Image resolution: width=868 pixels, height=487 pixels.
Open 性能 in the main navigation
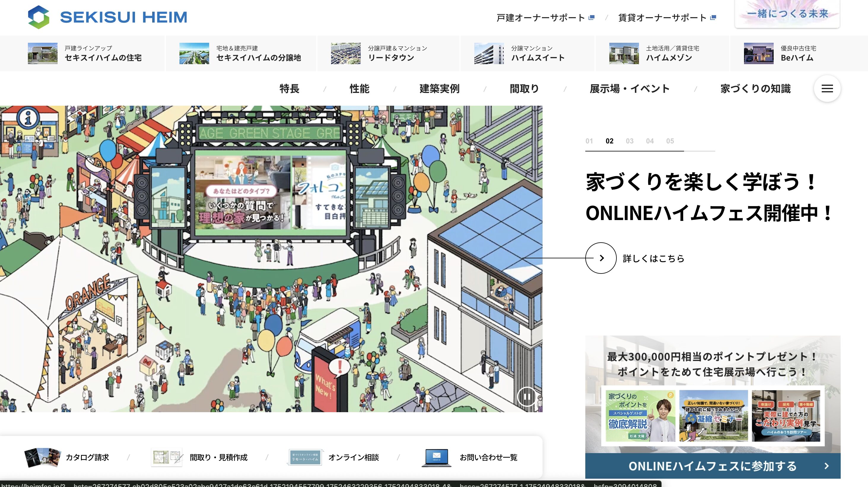(x=360, y=89)
